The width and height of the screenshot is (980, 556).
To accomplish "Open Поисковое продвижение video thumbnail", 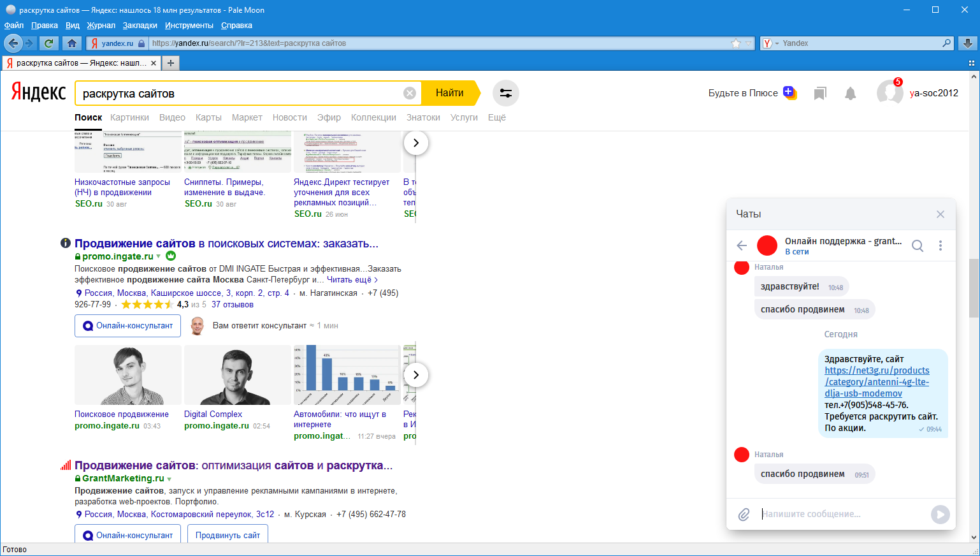I will 128,375.
